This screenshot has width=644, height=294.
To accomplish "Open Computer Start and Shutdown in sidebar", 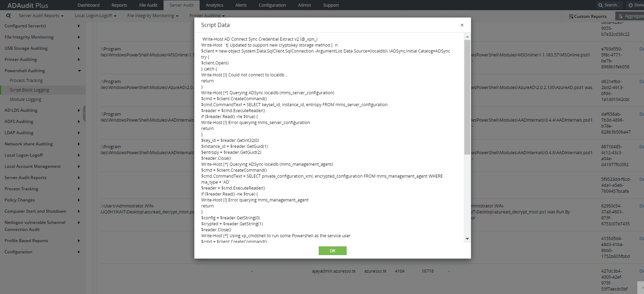I will 35,211.
